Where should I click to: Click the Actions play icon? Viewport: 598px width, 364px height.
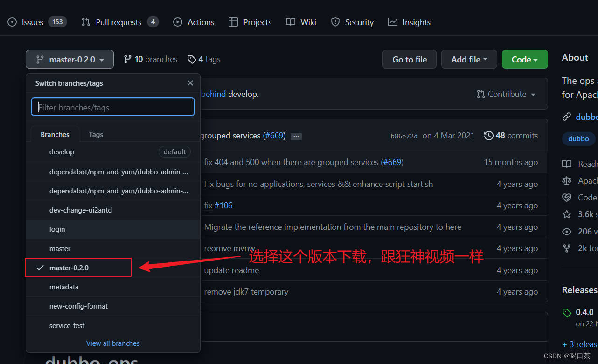point(177,22)
